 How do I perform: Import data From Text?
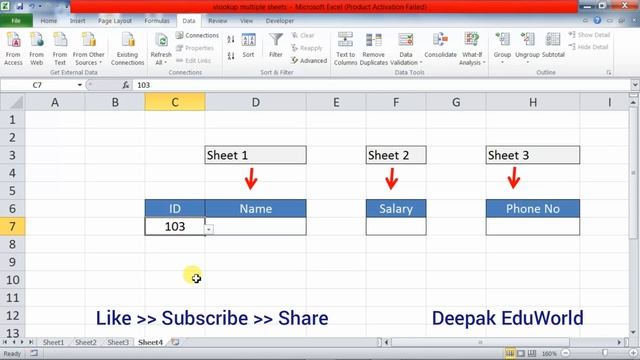tap(60, 49)
